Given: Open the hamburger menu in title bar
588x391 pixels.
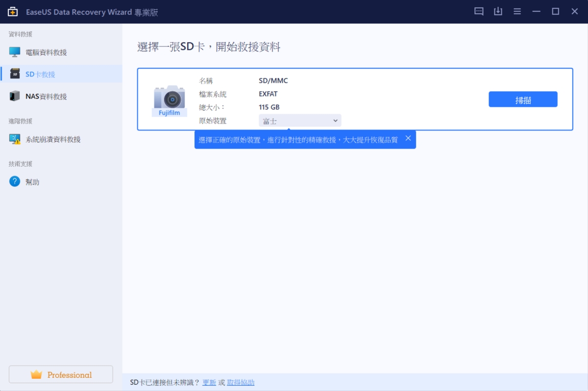Looking at the screenshot, I should [517, 11].
